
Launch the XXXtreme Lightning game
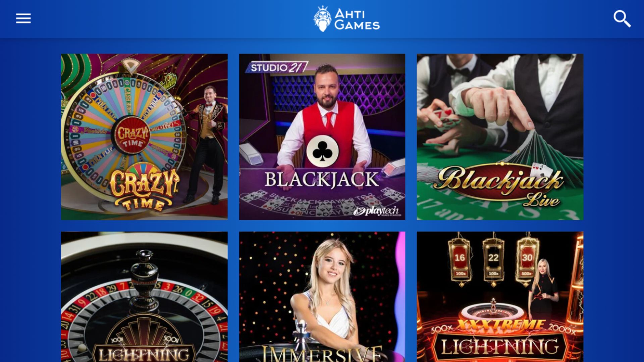tap(500, 297)
